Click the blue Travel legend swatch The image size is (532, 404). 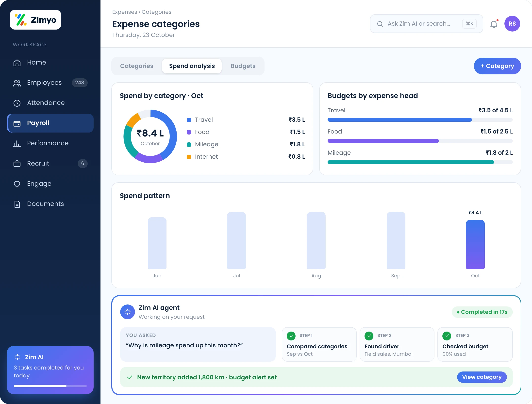[x=189, y=120]
